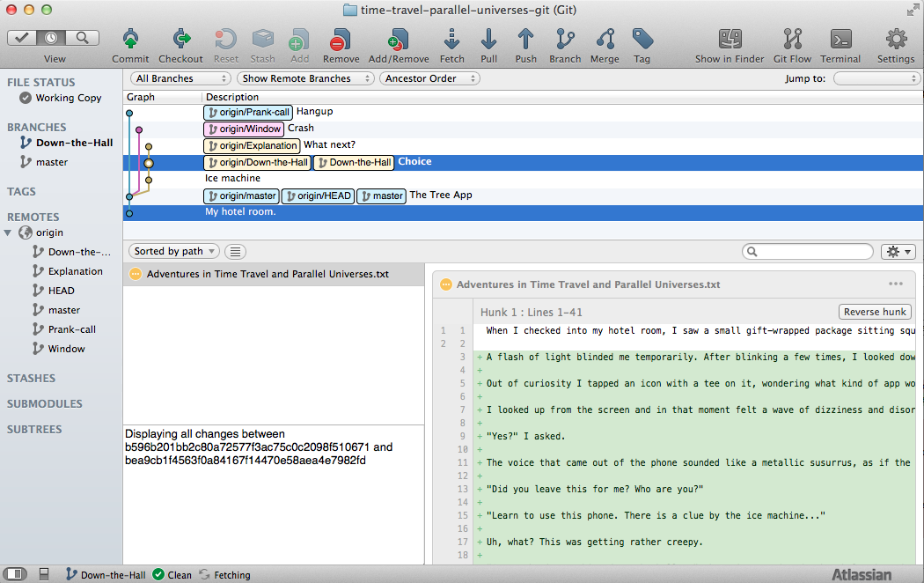
Task: Open the Show Remote Branches dropdown
Action: (305, 78)
